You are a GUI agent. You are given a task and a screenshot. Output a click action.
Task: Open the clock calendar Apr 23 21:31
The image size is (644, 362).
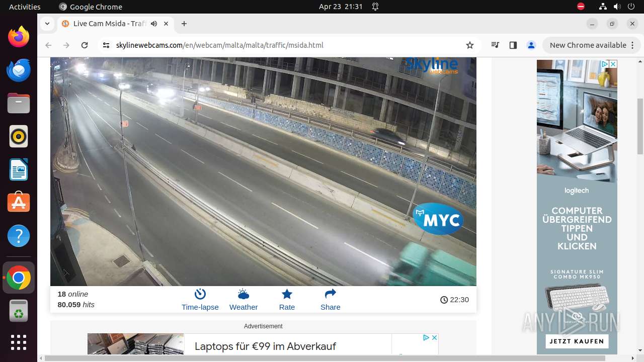click(341, 7)
